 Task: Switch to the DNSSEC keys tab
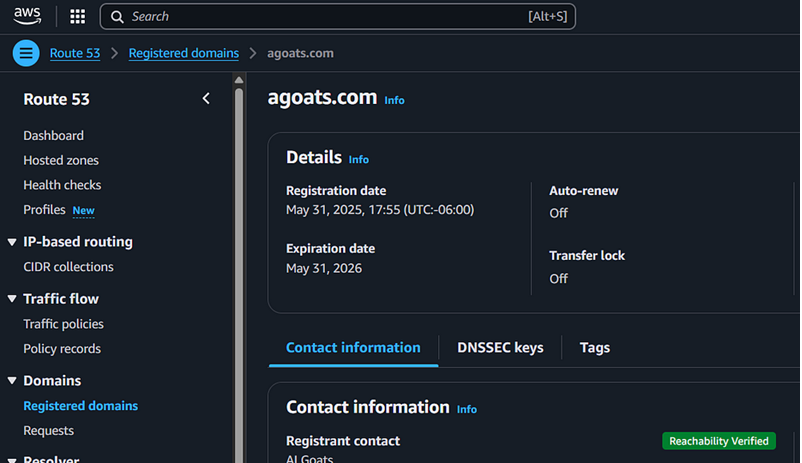pos(500,348)
